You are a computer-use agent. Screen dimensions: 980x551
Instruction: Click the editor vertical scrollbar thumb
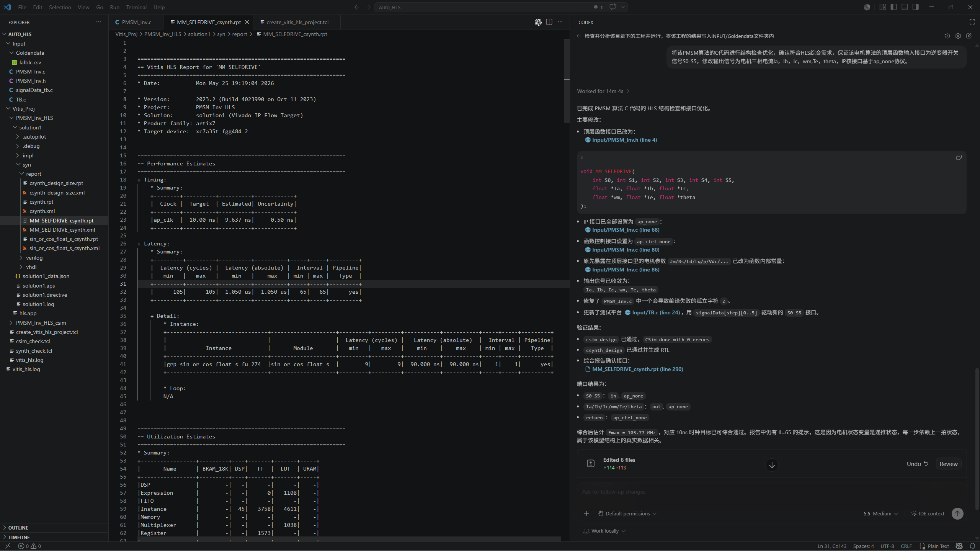point(567,81)
